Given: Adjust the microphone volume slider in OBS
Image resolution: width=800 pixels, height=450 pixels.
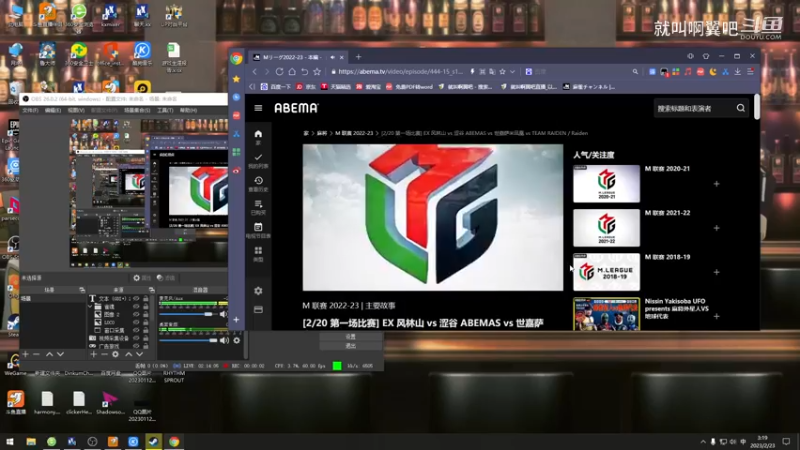Looking at the screenshot, I should 188,314.
